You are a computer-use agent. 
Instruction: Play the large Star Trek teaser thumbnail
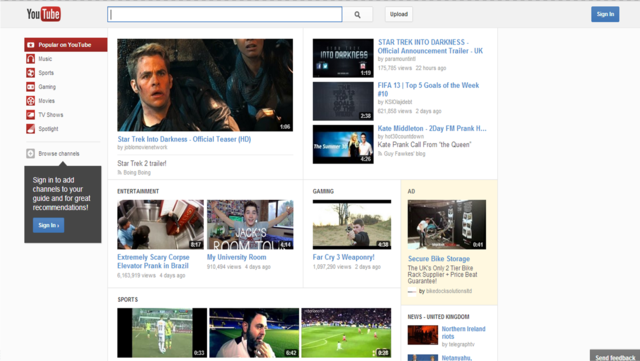[205, 85]
